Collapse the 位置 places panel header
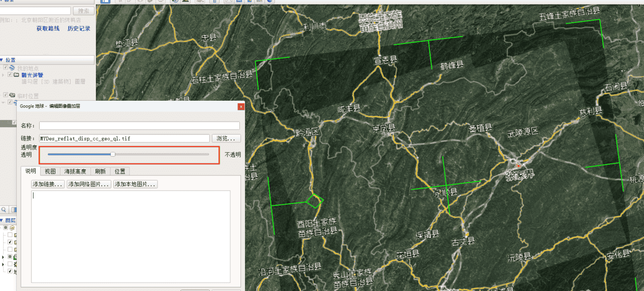Screen dimensions: 644x291 pyautogui.click(x=47, y=60)
